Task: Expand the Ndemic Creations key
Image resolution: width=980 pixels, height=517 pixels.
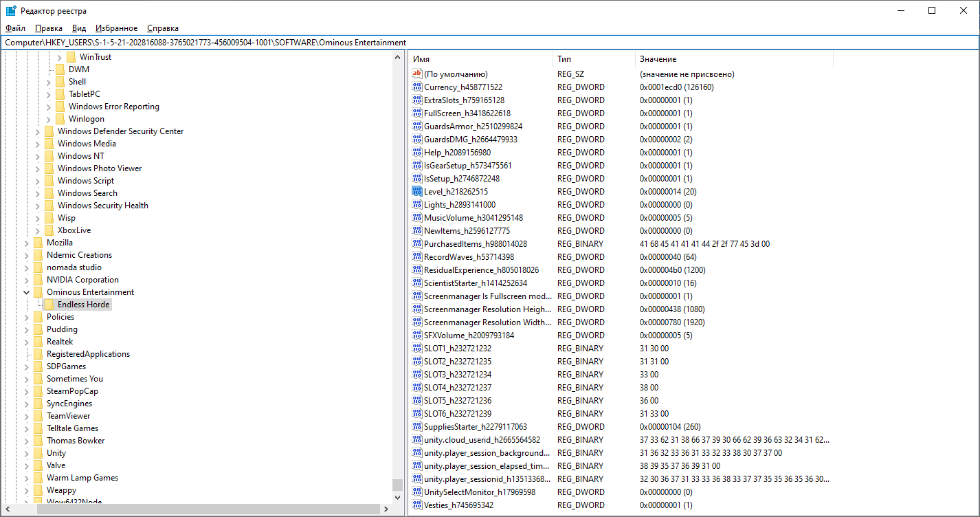Action: click(27, 255)
